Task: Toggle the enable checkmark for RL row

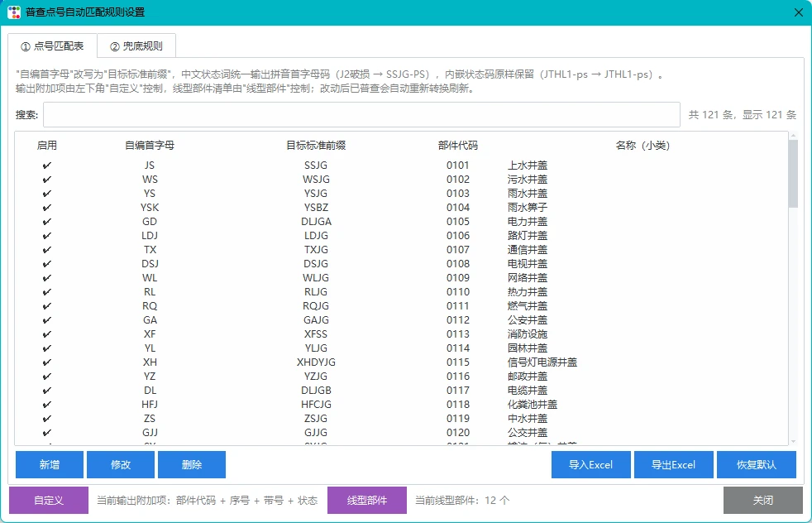Action: point(46,292)
